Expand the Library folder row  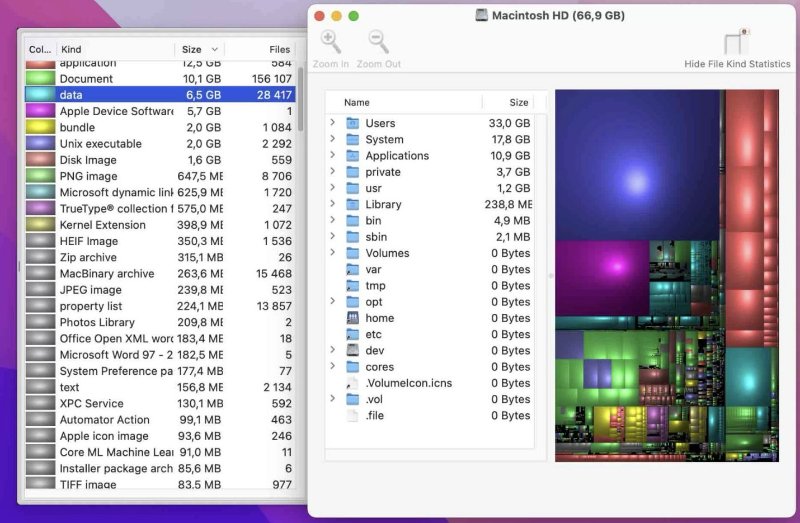pyautogui.click(x=333, y=204)
